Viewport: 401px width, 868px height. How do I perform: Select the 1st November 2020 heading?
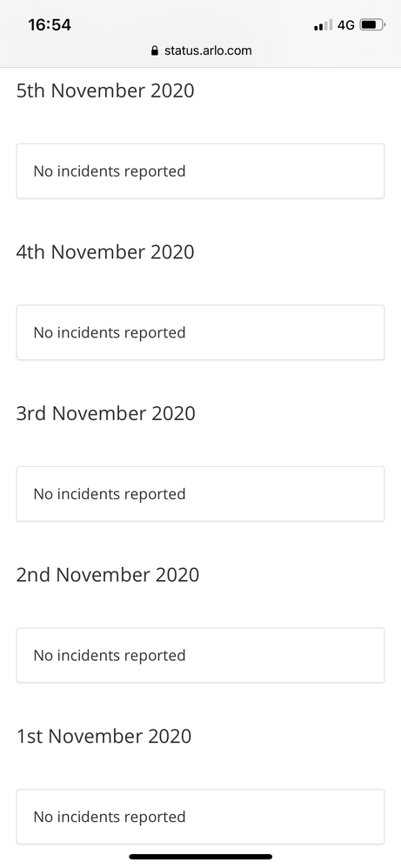click(x=104, y=737)
